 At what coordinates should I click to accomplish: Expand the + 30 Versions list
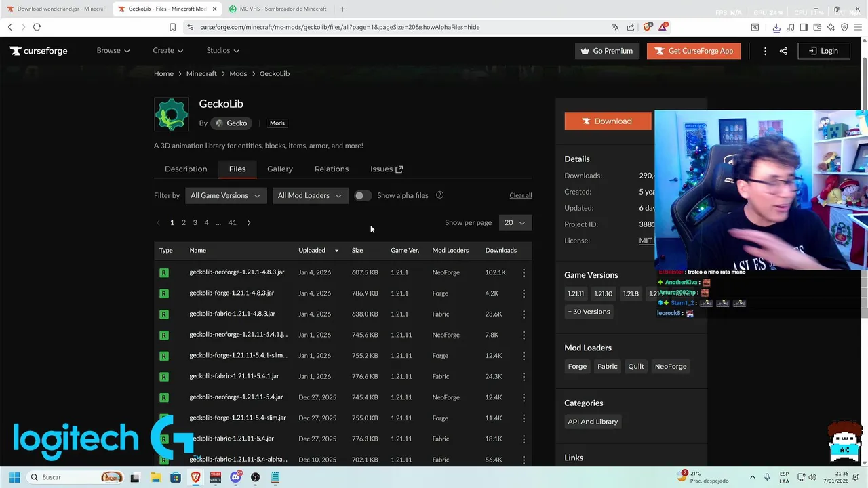tap(589, 312)
